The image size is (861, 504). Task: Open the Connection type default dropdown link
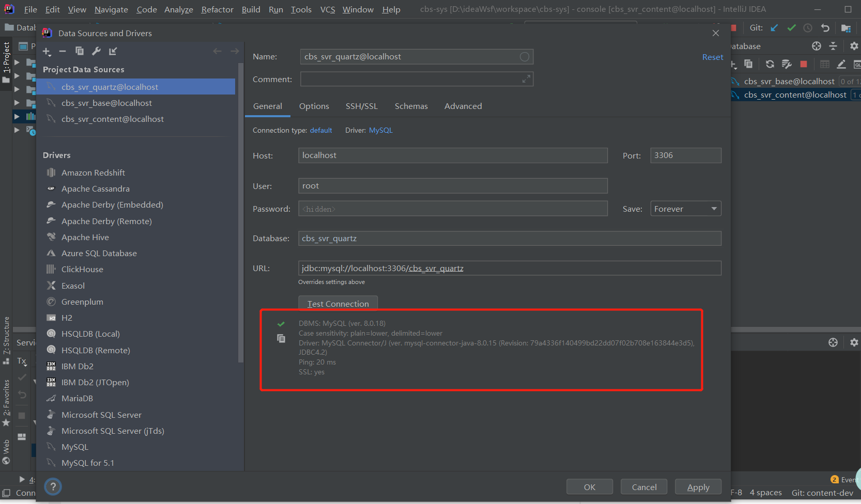(321, 130)
